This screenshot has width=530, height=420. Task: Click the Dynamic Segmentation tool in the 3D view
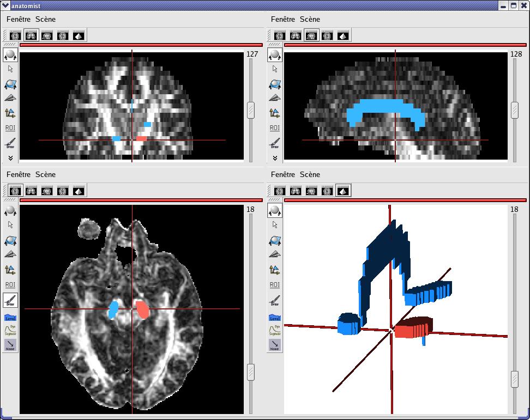(275, 331)
